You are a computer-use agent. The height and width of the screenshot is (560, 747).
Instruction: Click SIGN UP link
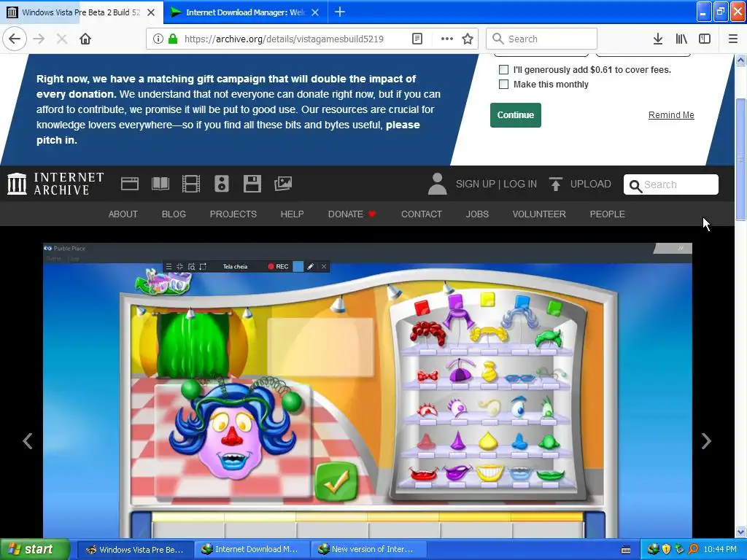click(x=476, y=184)
